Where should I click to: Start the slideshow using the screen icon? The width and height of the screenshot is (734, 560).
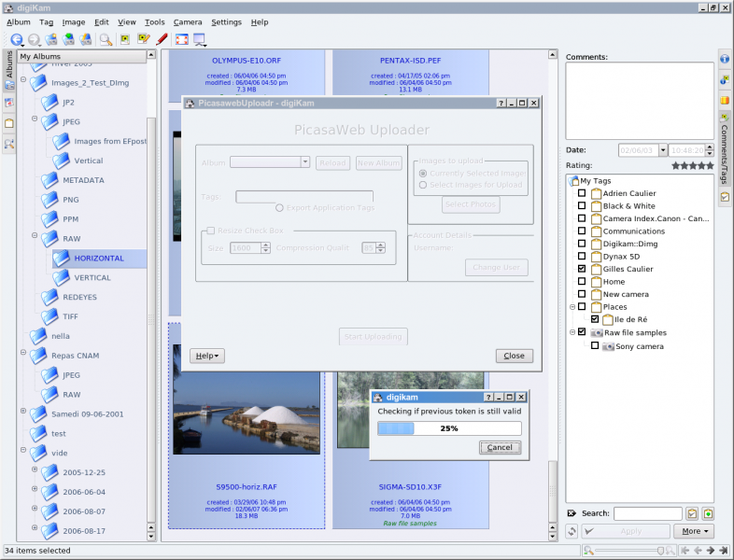tap(200, 40)
